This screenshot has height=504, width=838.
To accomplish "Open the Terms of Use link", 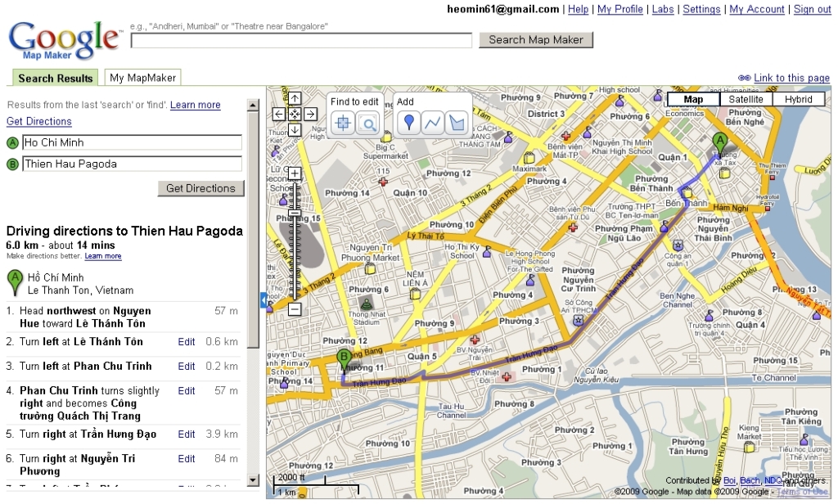I will [802, 492].
